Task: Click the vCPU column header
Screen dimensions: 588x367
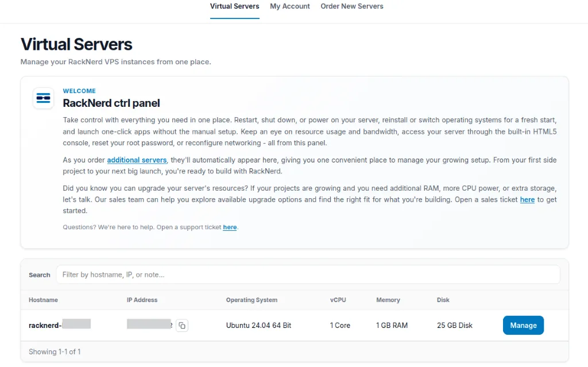Action: [338, 300]
